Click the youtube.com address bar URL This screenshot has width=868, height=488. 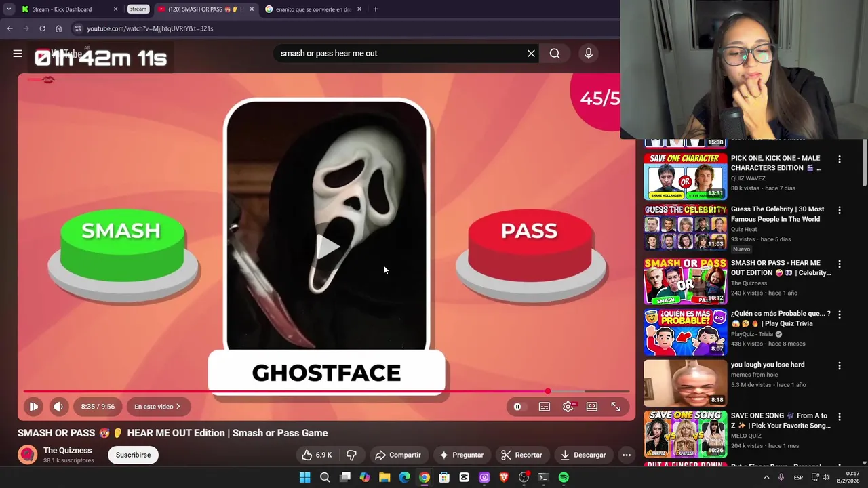(150, 28)
